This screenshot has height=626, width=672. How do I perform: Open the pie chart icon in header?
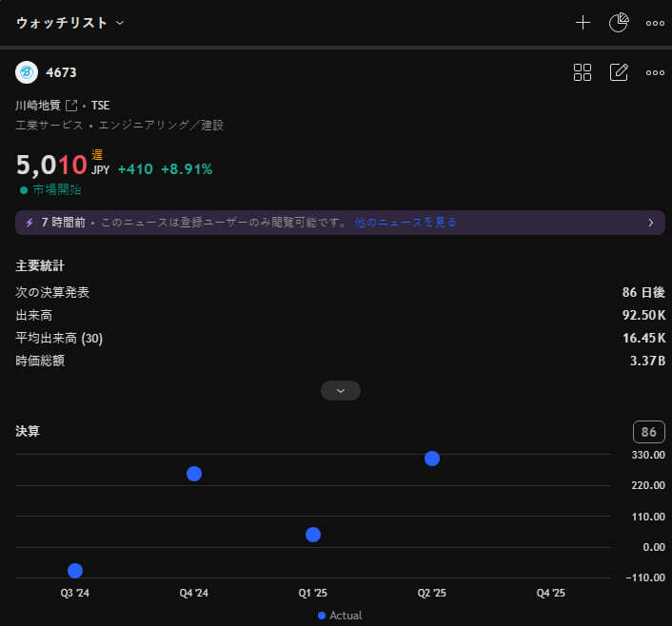(619, 23)
